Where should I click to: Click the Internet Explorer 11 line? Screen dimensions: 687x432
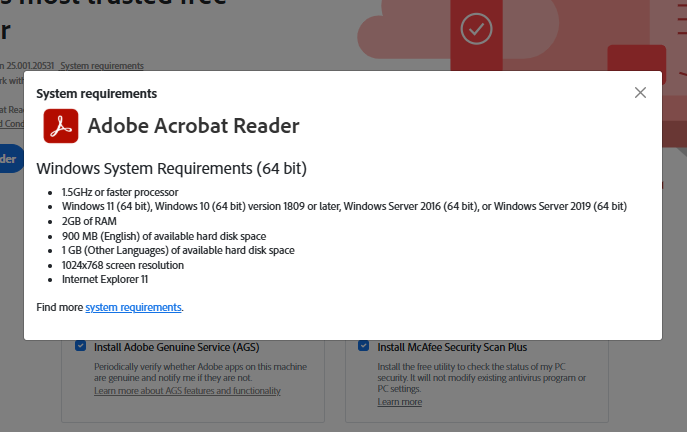click(105, 279)
